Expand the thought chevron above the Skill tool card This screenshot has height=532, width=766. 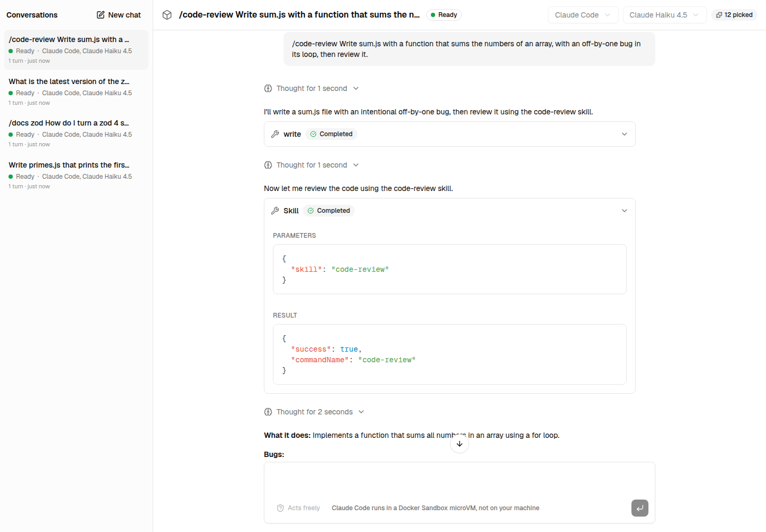[x=356, y=165]
